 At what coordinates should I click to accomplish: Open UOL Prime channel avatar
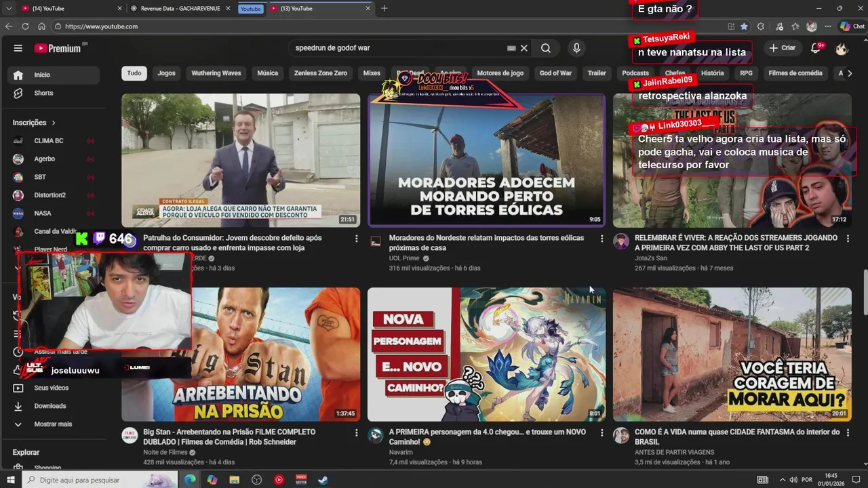click(x=376, y=241)
